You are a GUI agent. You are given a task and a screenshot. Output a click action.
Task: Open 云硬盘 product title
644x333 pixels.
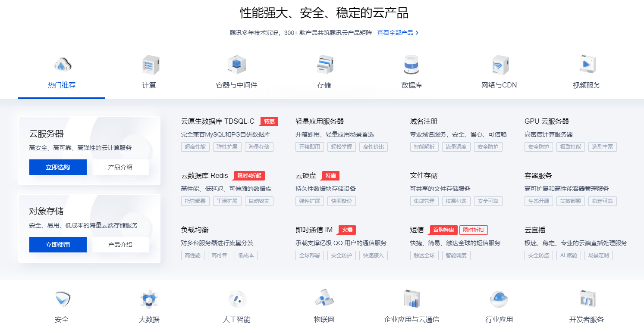pyautogui.click(x=306, y=176)
